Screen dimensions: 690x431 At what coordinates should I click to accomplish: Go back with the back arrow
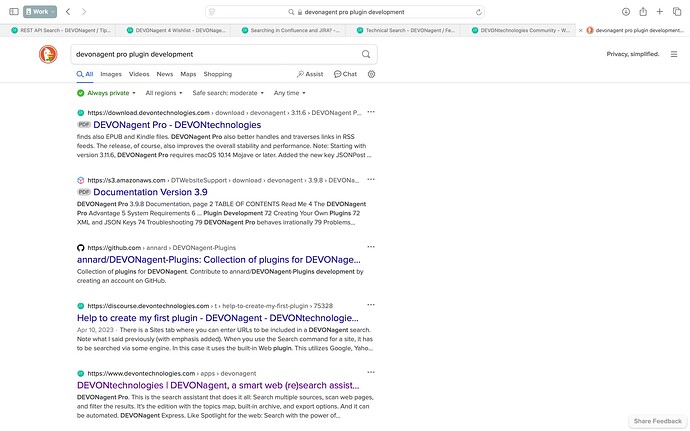click(68, 11)
